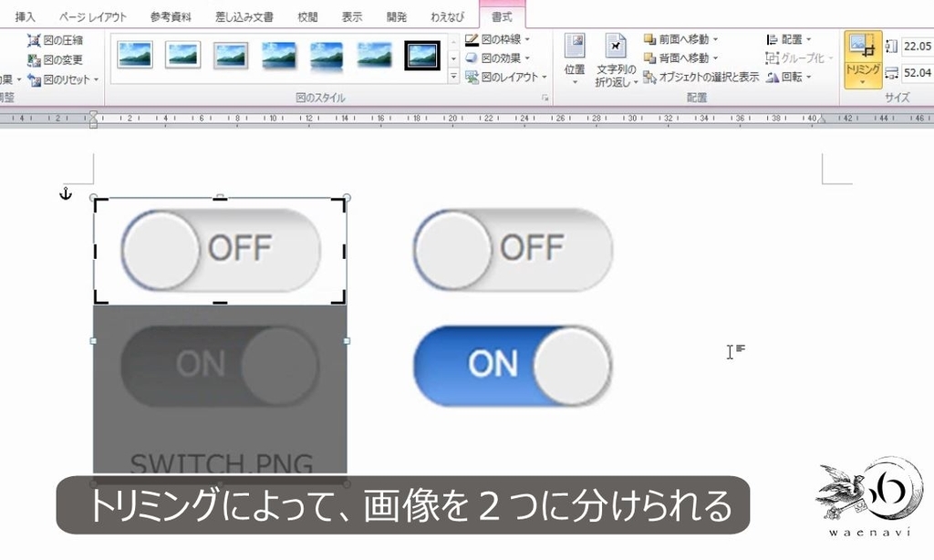Click the Reset Picture (図のリセット) icon
The height and width of the screenshot is (560, 934).
tap(35, 80)
